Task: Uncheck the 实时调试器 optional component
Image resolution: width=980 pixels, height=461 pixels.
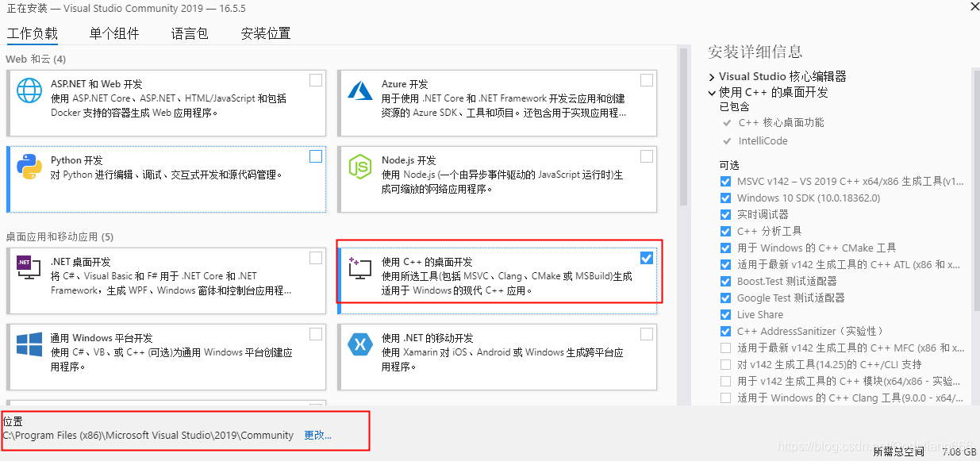Action: pos(725,214)
